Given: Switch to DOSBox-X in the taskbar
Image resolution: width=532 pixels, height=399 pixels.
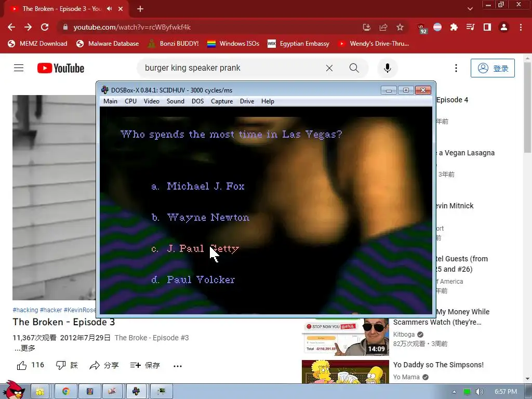Looking at the screenshot, I should tap(136, 391).
